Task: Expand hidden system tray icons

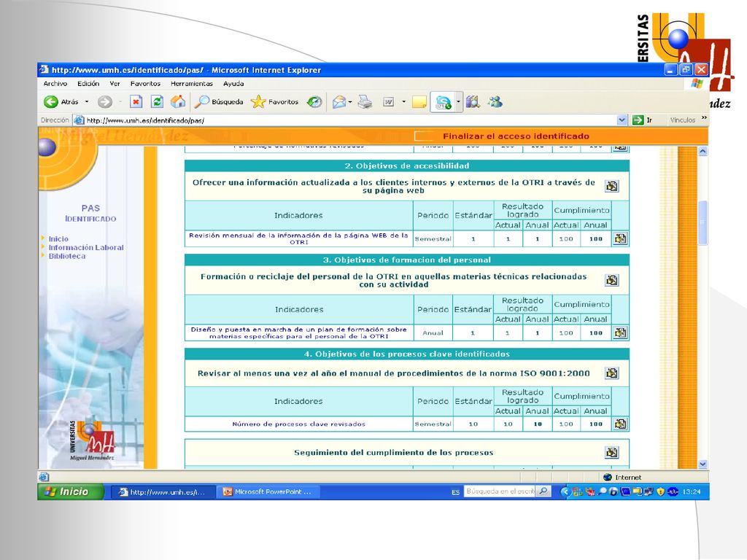Action: 565,491
